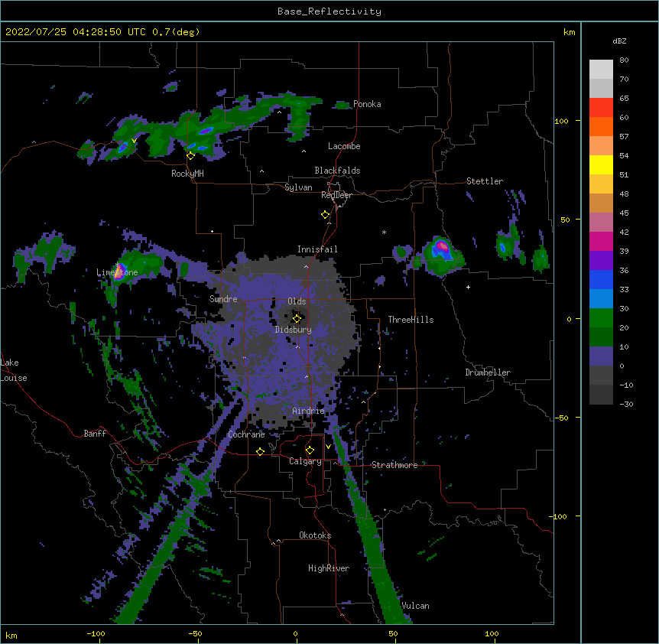Click the Banff town label

coord(95,434)
